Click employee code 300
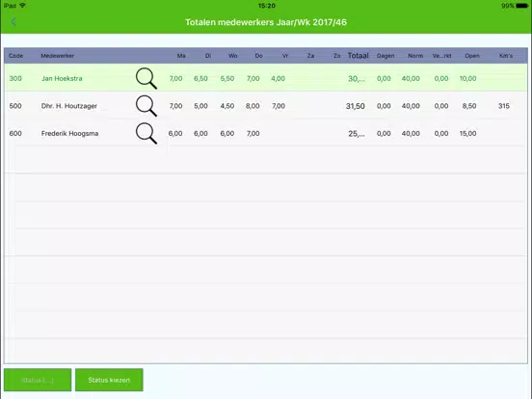Image resolution: width=532 pixels, height=399 pixels. [x=15, y=78]
